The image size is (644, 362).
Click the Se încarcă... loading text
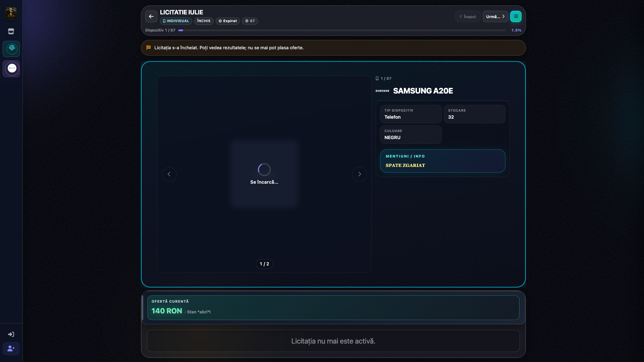pyautogui.click(x=264, y=182)
